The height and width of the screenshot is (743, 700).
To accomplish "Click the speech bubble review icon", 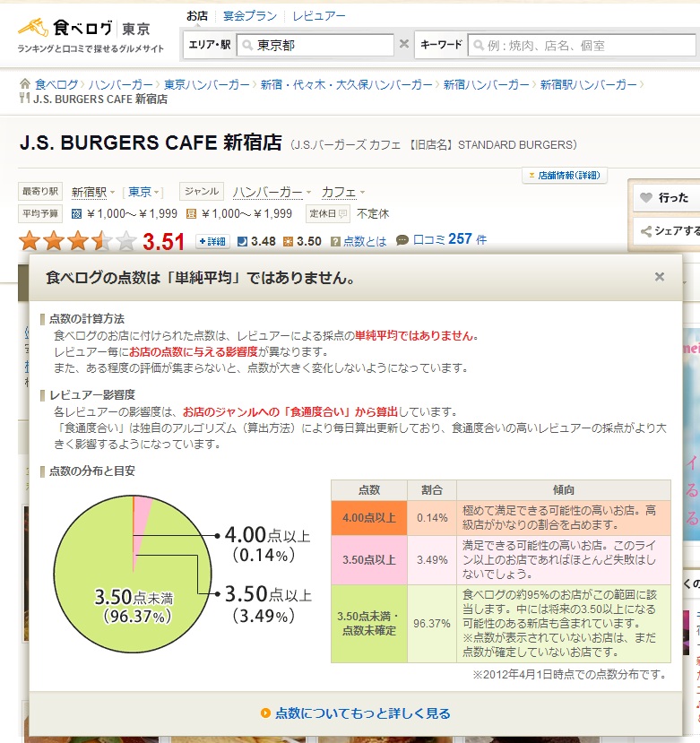I will (402, 240).
